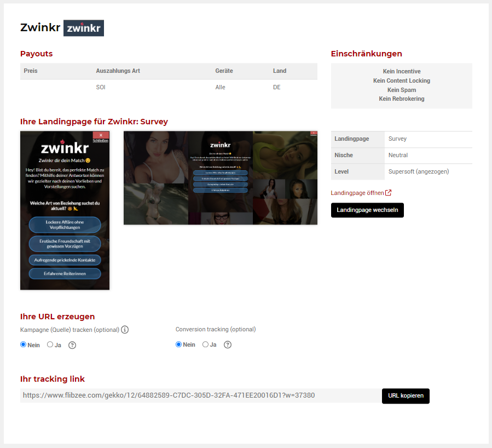Image resolution: width=492 pixels, height=448 pixels.
Task: Click the Einschränkungen section heading
Action: pos(367,54)
